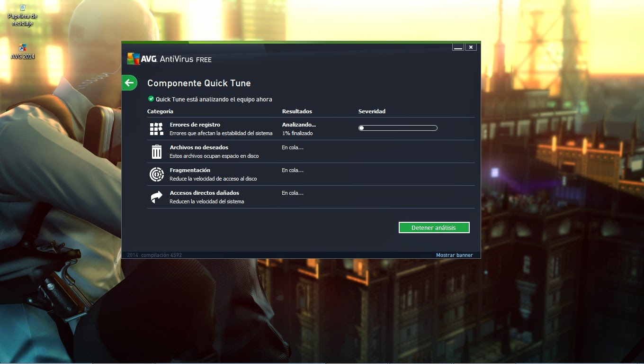Click Reduce la velocidad de acceso description
The height and width of the screenshot is (364, 644).
213,179
